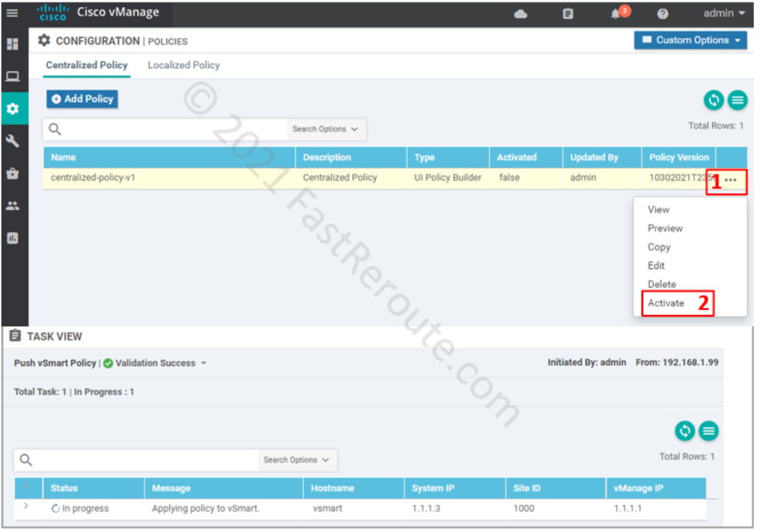Switch to the Localized Policy tab
The height and width of the screenshot is (532, 761).
(184, 65)
